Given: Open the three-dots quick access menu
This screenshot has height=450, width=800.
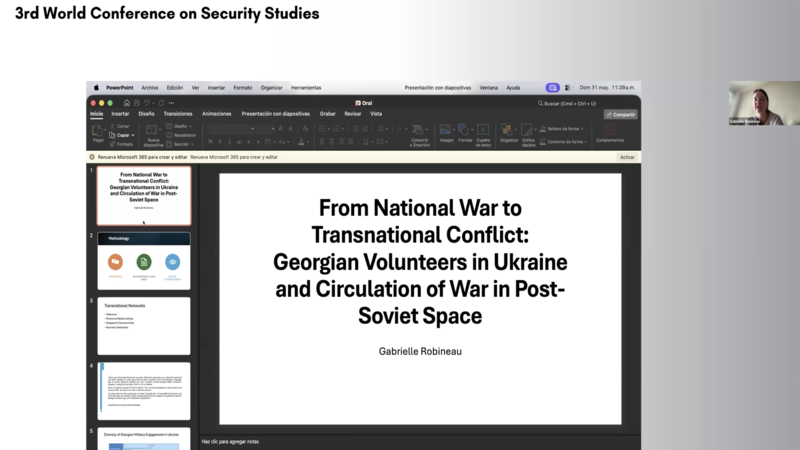Looking at the screenshot, I should click(171, 103).
